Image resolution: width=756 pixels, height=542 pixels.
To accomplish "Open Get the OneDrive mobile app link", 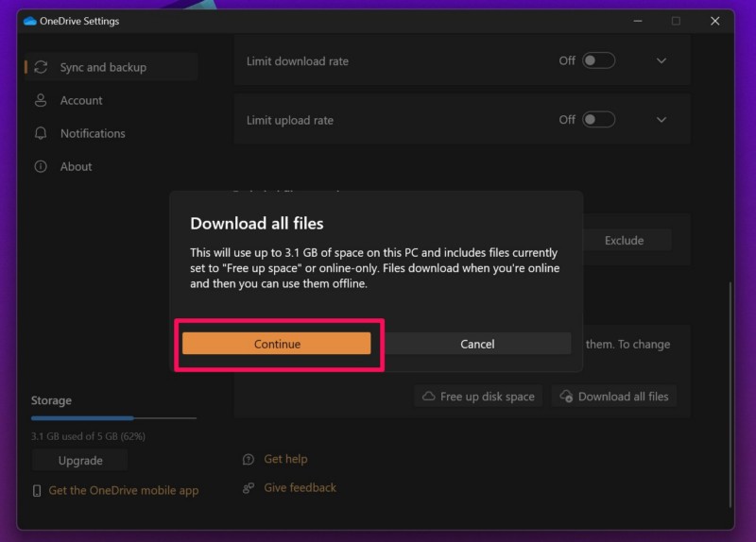I will point(123,490).
